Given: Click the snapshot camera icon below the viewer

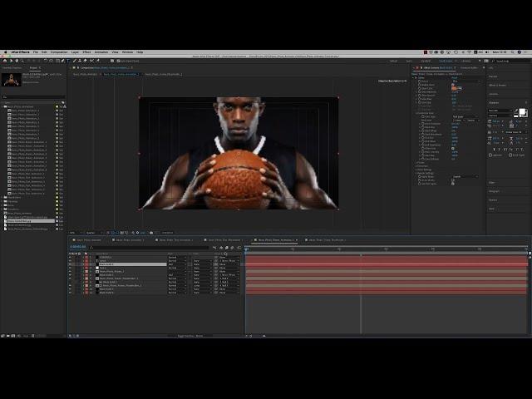Looking at the screenshot, I should pyautogui.click(x=151, y=233).
